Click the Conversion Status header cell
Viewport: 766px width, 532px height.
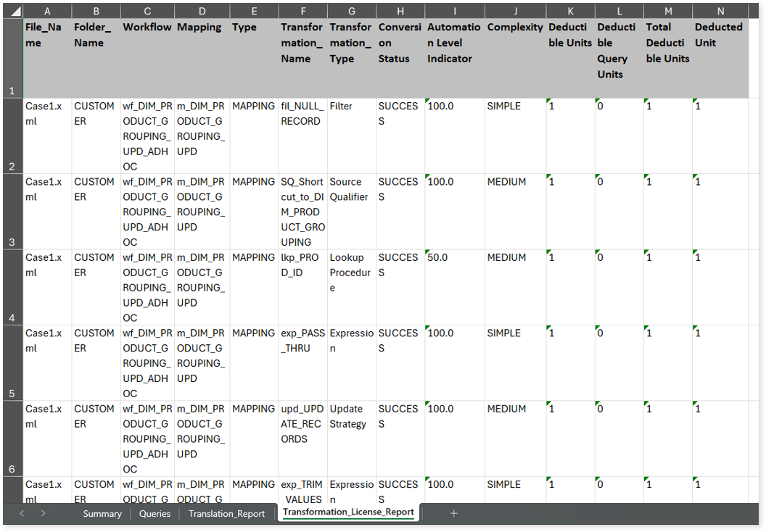coord(400,59)
